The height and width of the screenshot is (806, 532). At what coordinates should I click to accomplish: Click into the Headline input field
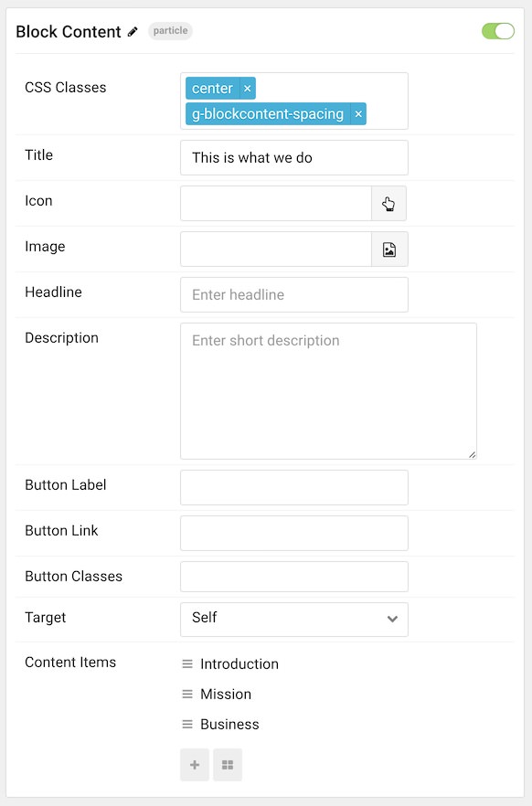294,294
